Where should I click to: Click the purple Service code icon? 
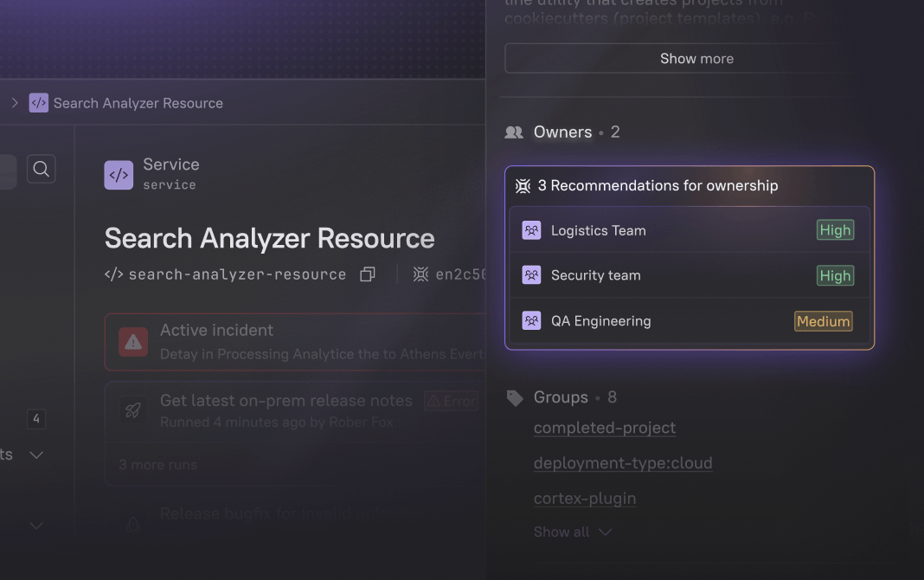pyautogui.click(x=119, y=175)
